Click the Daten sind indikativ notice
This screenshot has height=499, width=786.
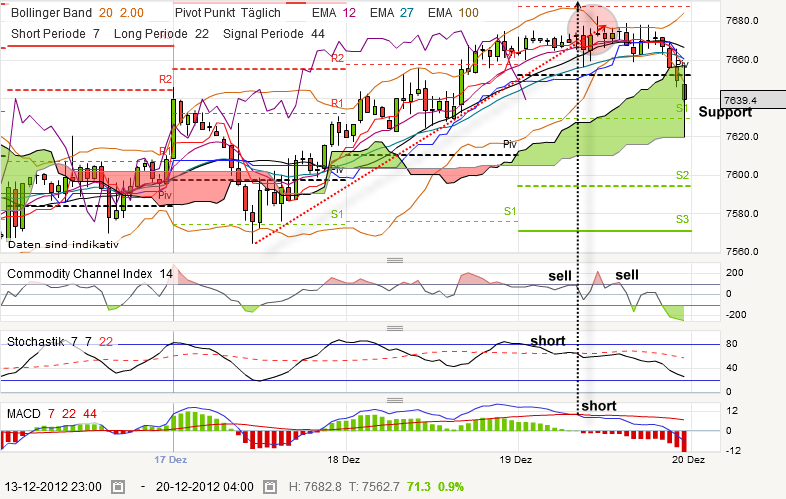(x=63, y=245)
